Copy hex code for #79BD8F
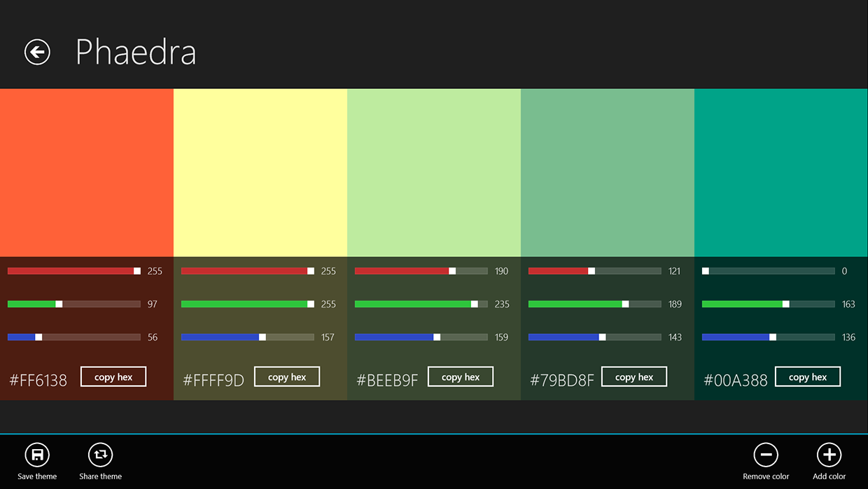 633,376
